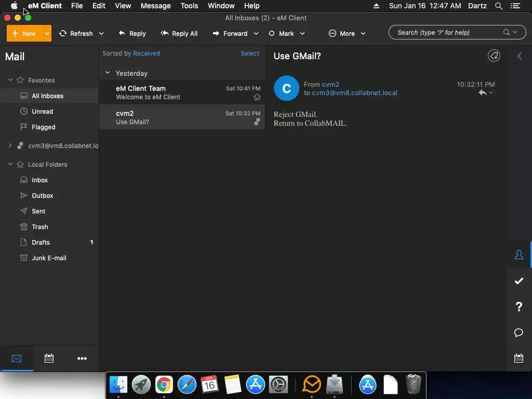Click the eM Client Dock icon

pyautogui.click(x=312, y=385)
